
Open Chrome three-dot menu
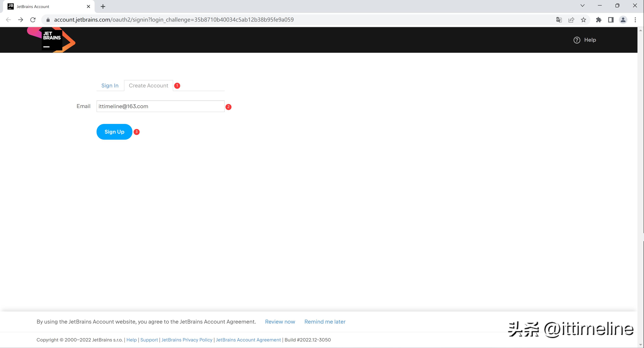point(635,20)
